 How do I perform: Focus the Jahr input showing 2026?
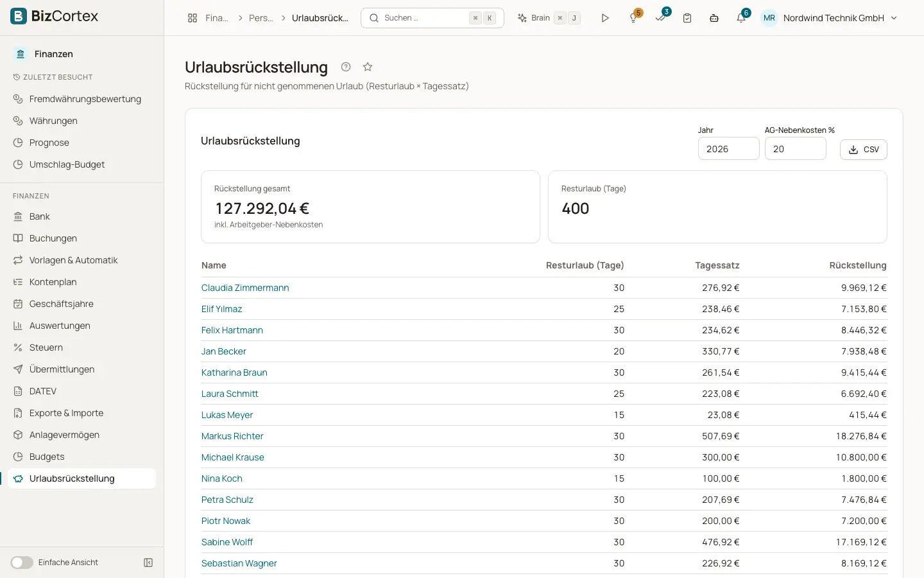[x=728, y=149]
